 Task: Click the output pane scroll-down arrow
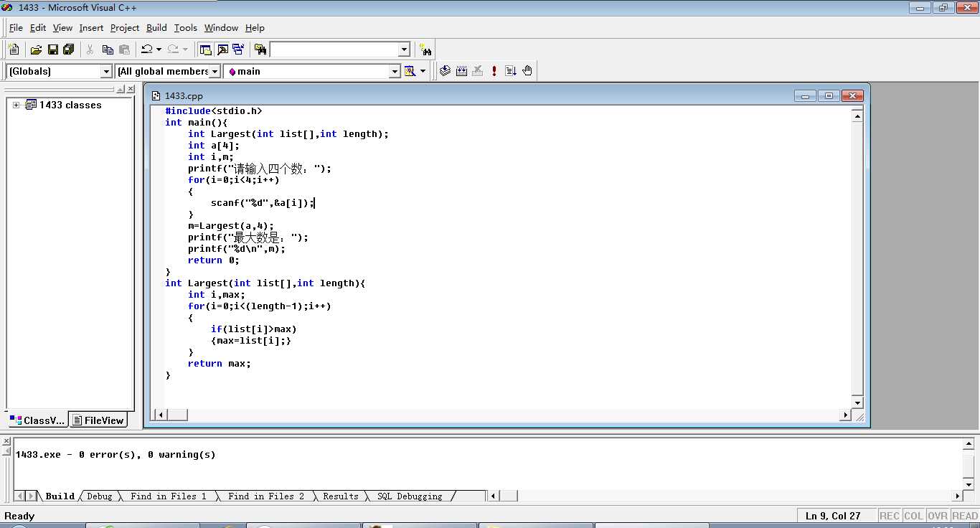click(x=968, y=484)
